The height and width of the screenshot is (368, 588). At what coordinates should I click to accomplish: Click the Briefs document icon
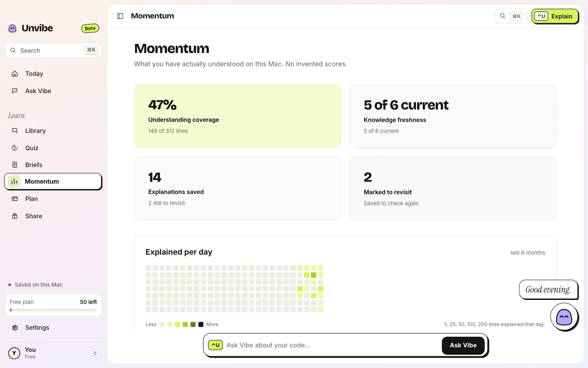(15, 165)
